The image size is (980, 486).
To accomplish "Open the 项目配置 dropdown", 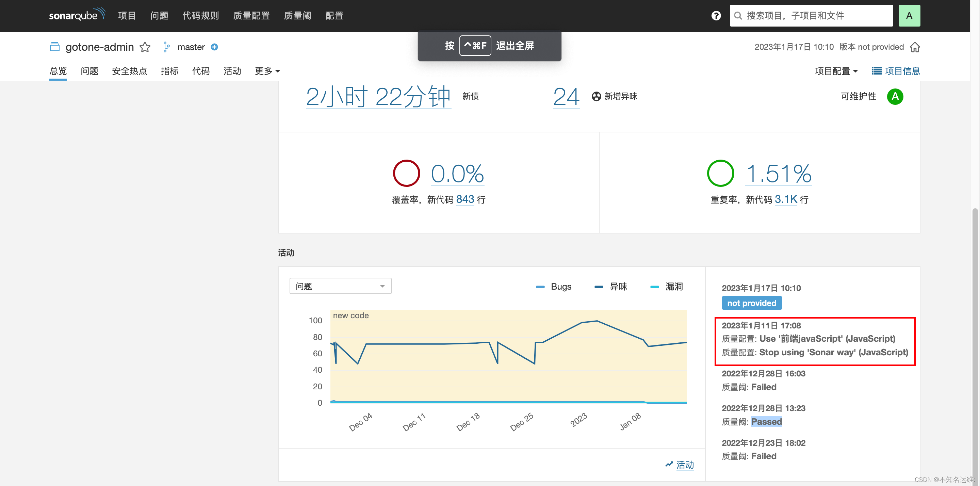I will coord(836,71).
